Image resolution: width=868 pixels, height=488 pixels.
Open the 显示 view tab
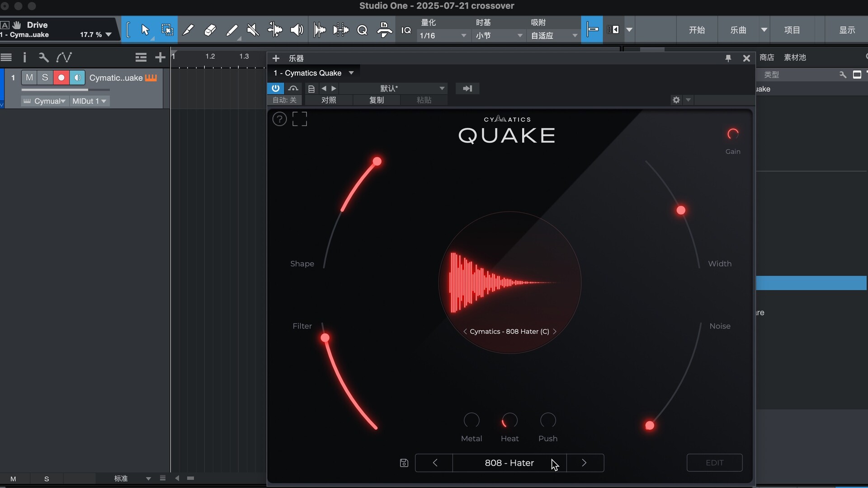[x=847, y=30]
